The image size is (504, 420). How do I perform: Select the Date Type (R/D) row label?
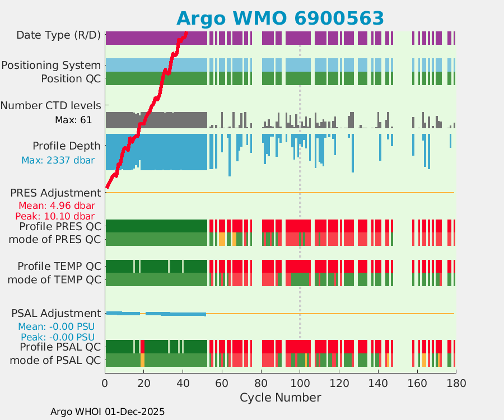coord(59,35)
